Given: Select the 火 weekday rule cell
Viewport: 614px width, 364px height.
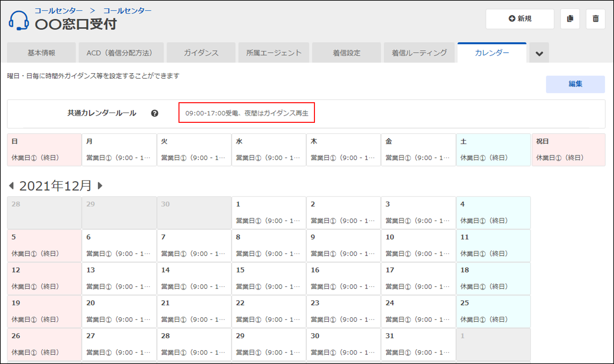Looking at the screenshot, I should (x=194, y=150).
